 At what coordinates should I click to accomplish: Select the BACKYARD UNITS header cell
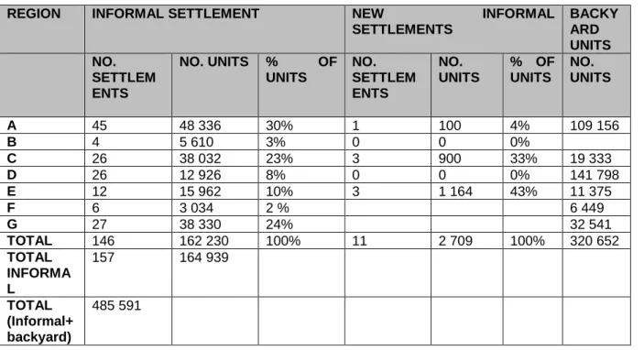596,28
